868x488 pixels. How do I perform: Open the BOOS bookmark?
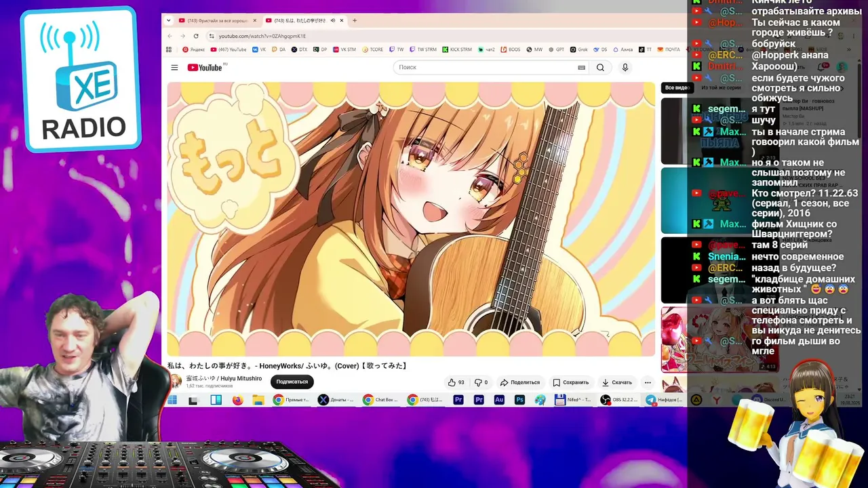510,49
